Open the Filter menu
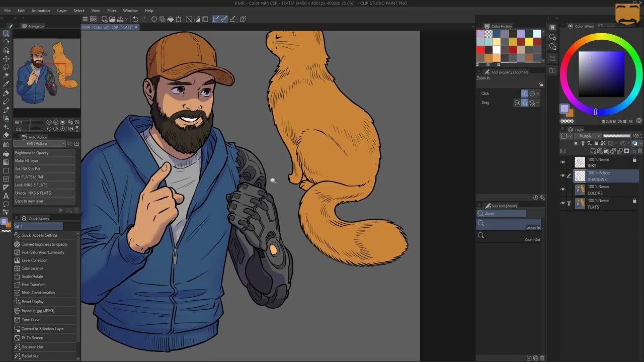Screen dimensions: 644x362 (x=112, y=11)
